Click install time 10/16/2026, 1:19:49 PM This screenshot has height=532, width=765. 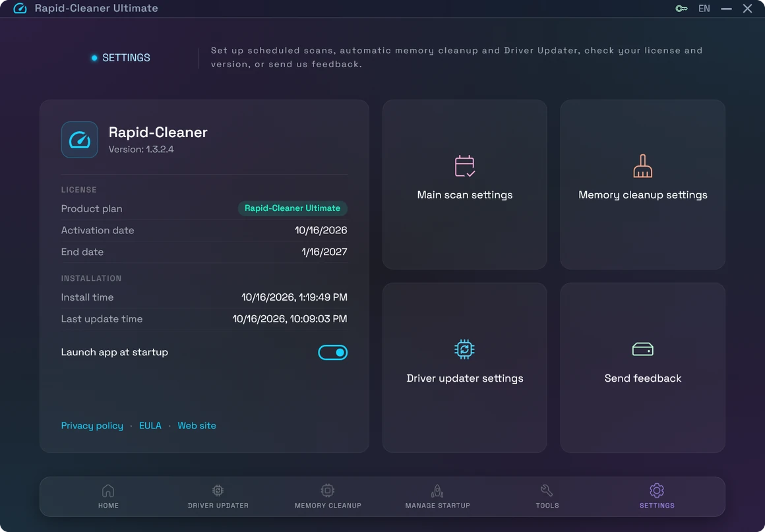[x=294, y=297]
